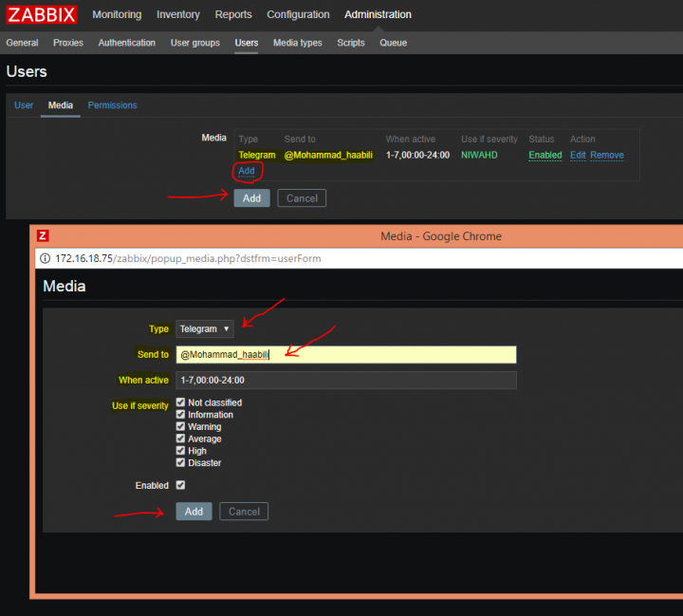Click Edit link for Telegram media
This screenshot has width=683, height=616.
(578, 156)
